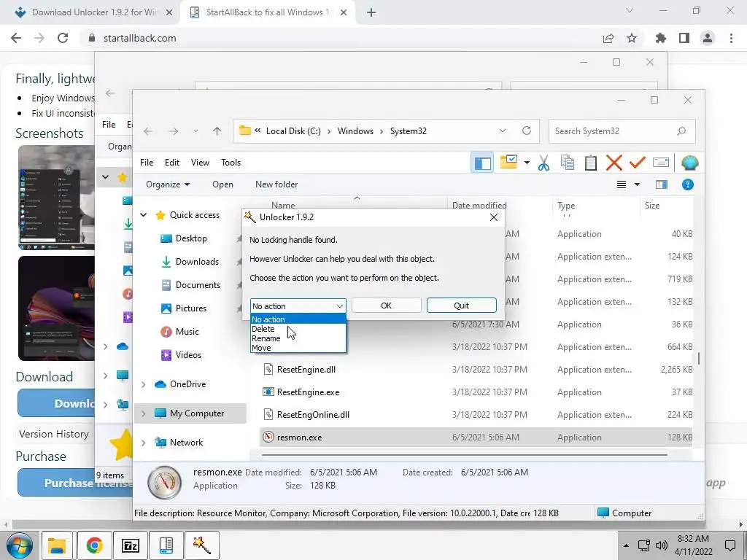Select the ResetEngine.dll file
747x560 pixels.
(306, 370)
